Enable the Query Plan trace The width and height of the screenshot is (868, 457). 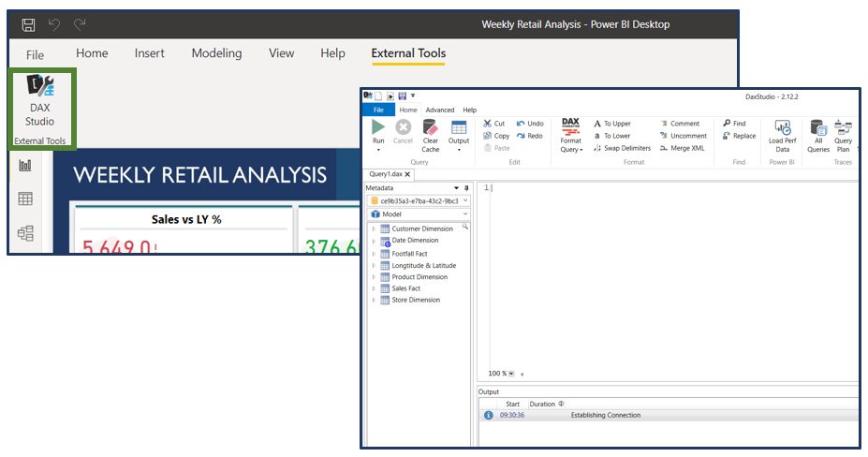point(843,136)
